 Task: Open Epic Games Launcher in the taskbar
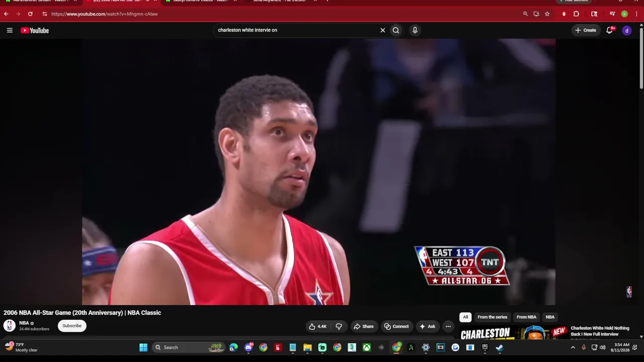pos(485,347)
